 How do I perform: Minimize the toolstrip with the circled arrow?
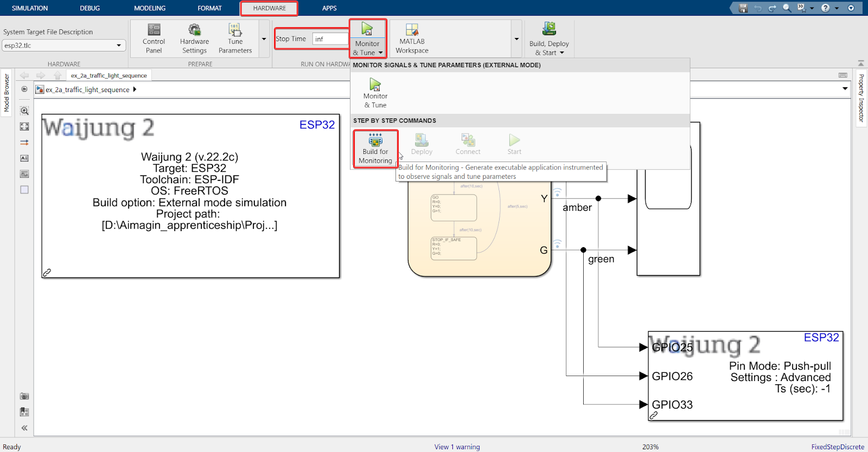point(851,8)
